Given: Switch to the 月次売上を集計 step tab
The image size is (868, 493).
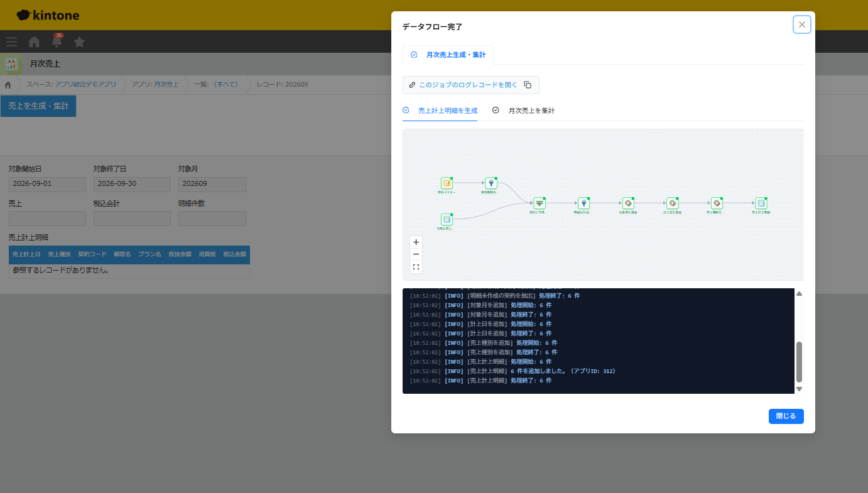Looking at the screenshot, I should [x=523, y=111].
